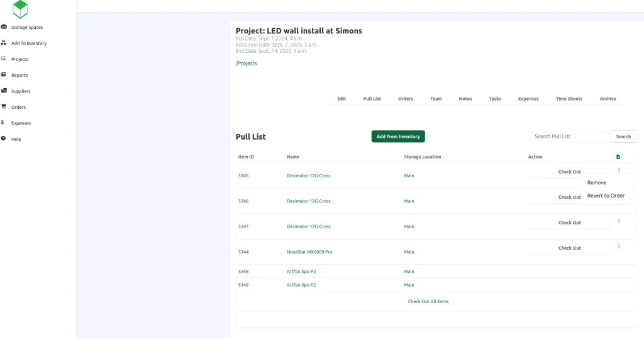Focus the Search Pull List input field

coord(569,136)
